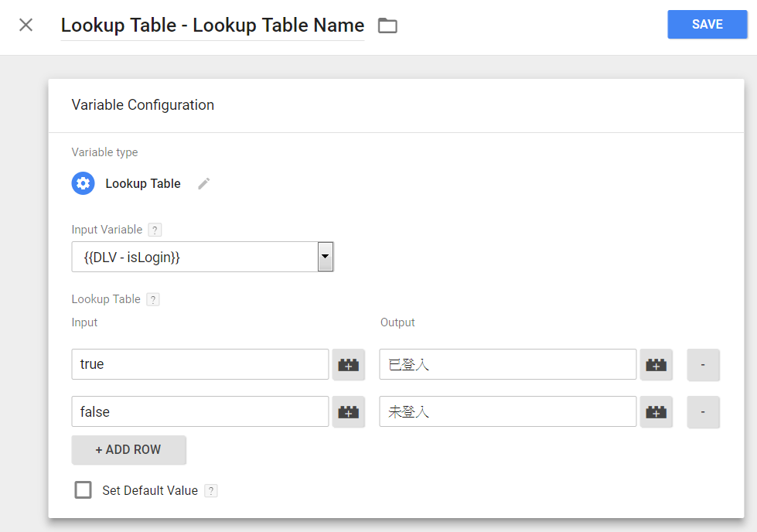The height and width of the screenshot is (532, 757).
Task: Focus the input field containing 'false'
Action: 200,412
